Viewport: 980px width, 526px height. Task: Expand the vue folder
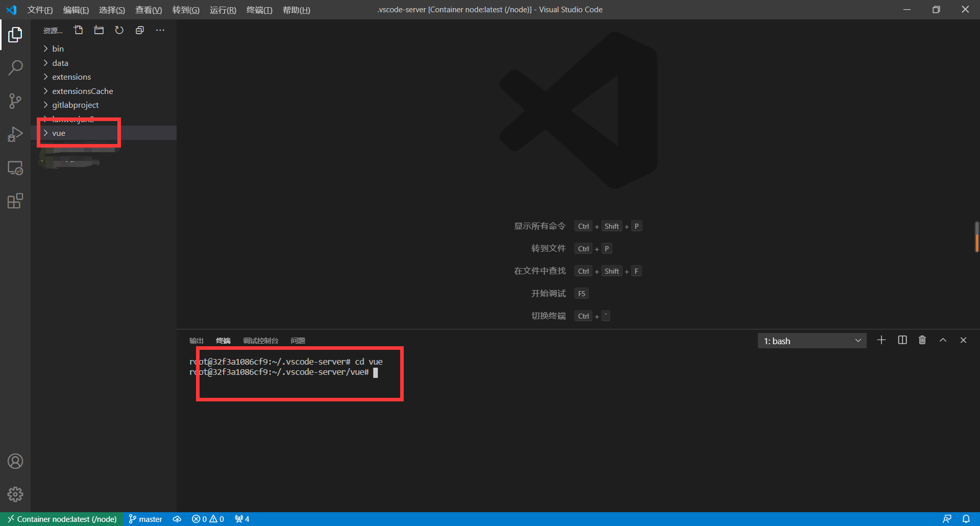[104, 133]
